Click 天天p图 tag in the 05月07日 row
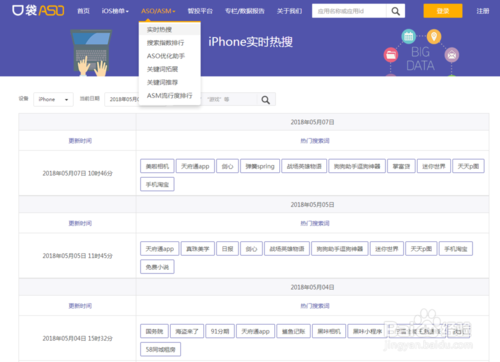This screenshot has height=362, width=500. tap(468, 166)
